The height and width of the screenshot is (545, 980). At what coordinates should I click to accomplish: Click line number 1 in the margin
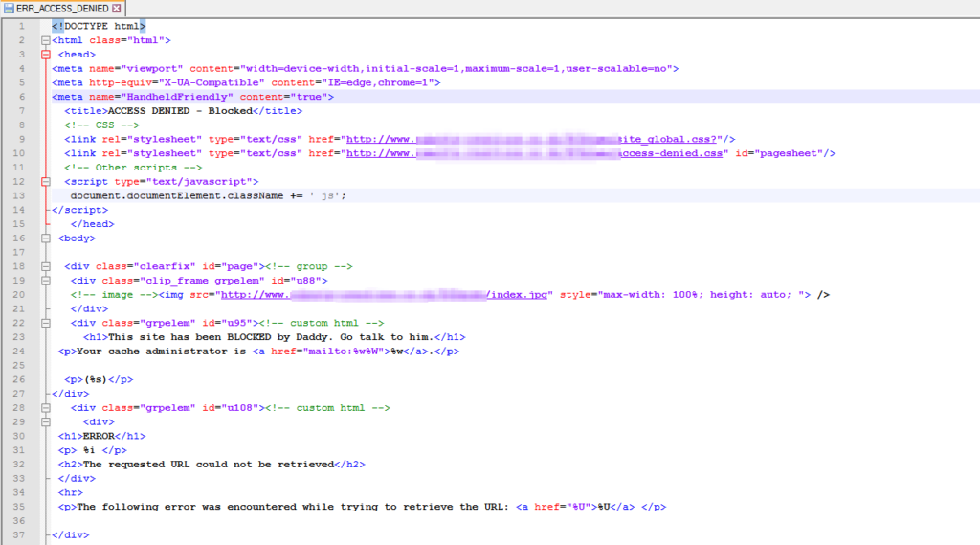coord(21,26)
